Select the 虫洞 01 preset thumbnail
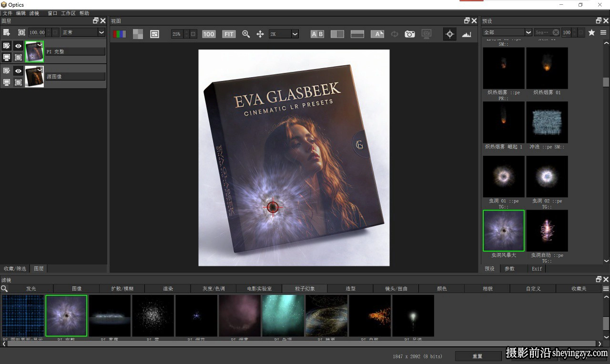The height and width of the screenshot is (364, 610). coord(504,177)
